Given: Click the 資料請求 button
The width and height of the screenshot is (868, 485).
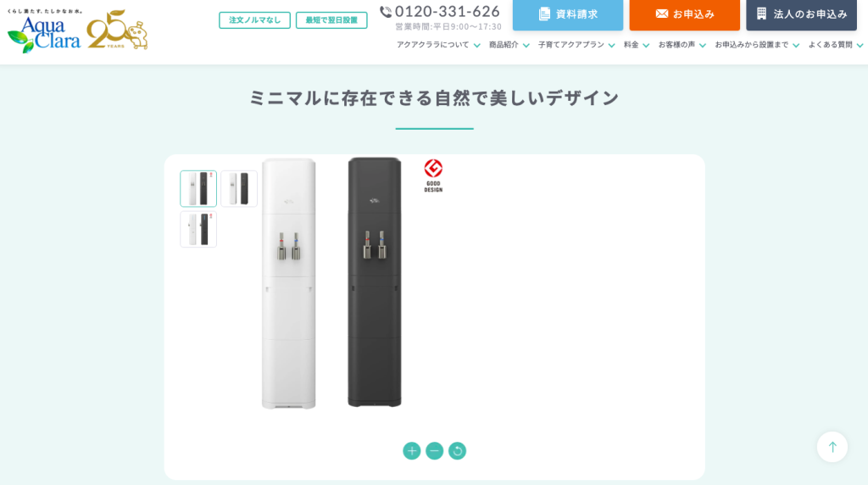Looking at the screenshot, I should (x=567, y=14).
